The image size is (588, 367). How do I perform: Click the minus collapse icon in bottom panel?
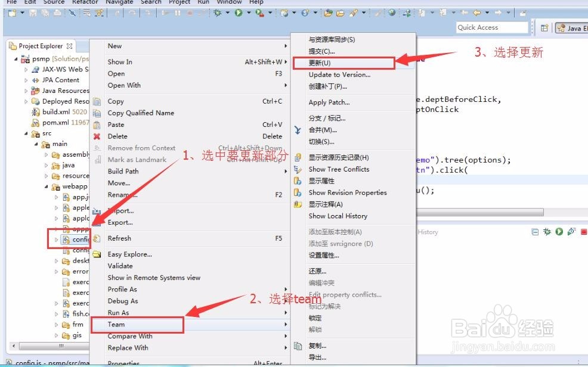[x=535, y=232]
